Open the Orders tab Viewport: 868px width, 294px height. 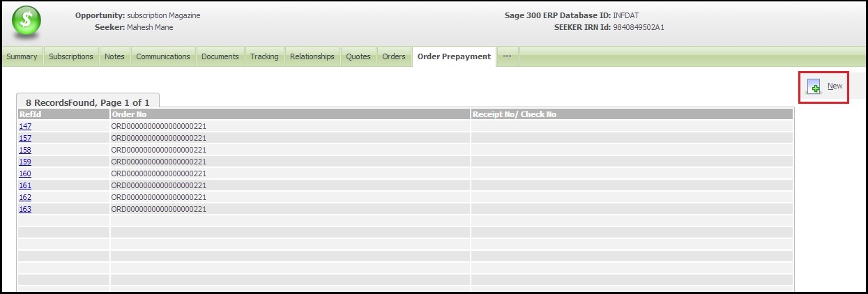point(394,56)
